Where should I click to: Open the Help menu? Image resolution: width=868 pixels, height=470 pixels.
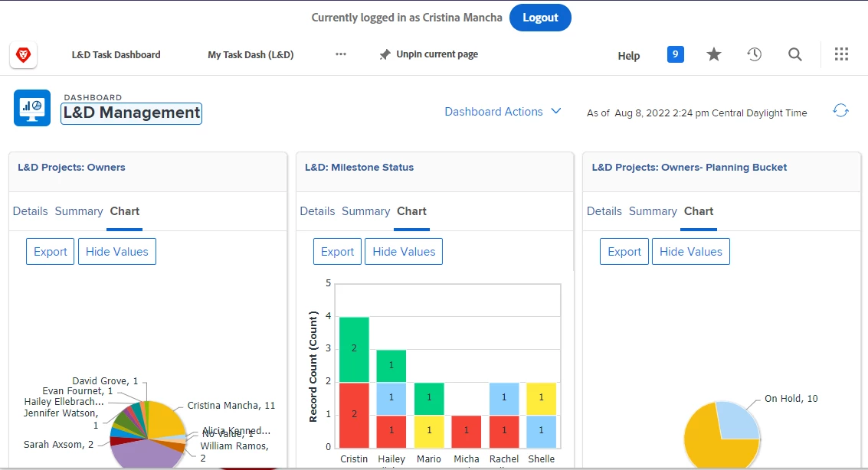point(629,56)
